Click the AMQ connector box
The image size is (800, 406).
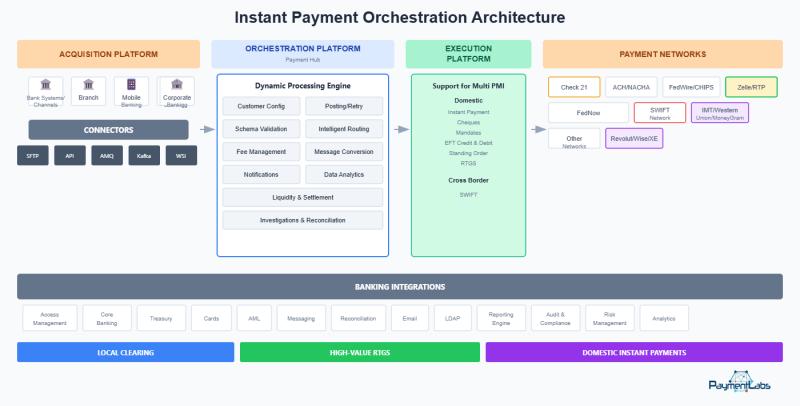click(107, 156)
